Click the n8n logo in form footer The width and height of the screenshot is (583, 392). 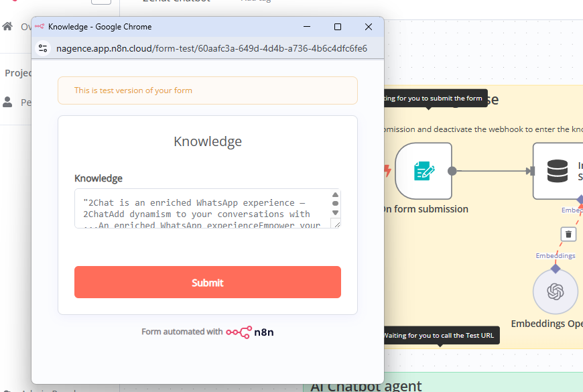coord(249,332)
